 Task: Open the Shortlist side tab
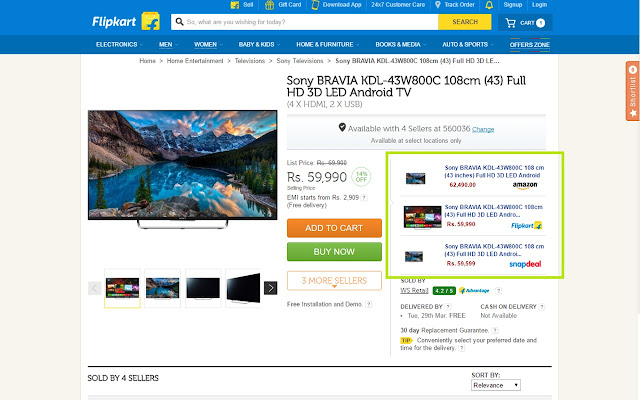[633, 91]
